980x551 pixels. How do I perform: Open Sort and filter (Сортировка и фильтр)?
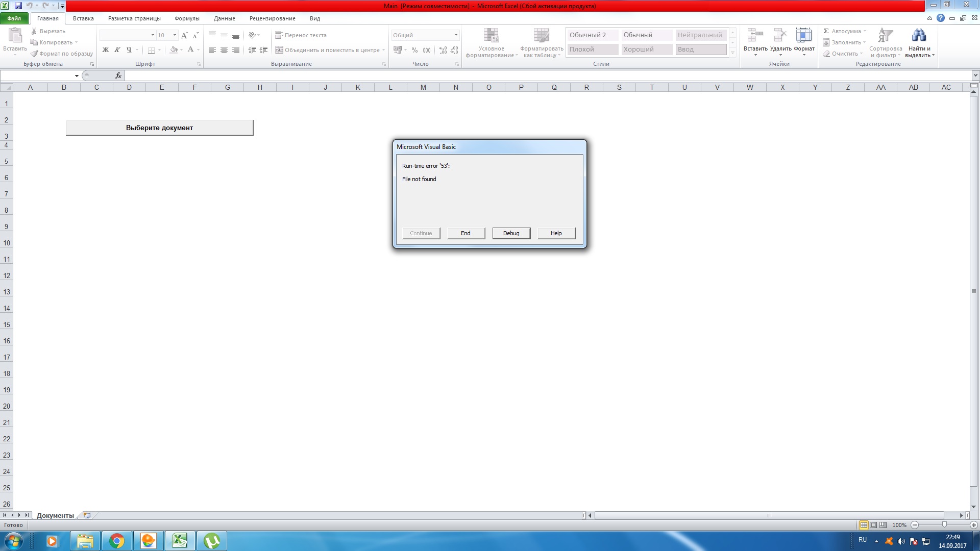(886, 43)
